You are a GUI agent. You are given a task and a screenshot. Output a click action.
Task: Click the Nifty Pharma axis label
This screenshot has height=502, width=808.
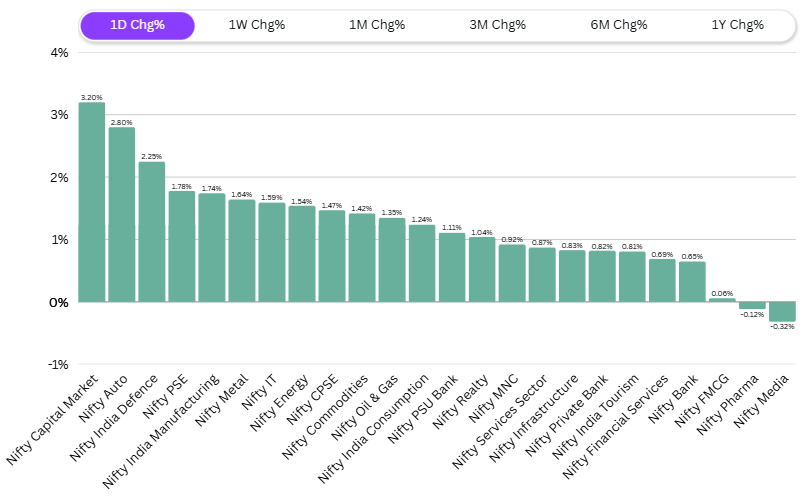tap(728, 405)
